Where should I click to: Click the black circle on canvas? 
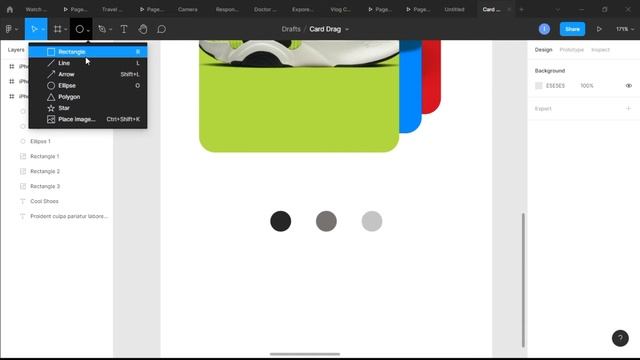pos(281,221)
